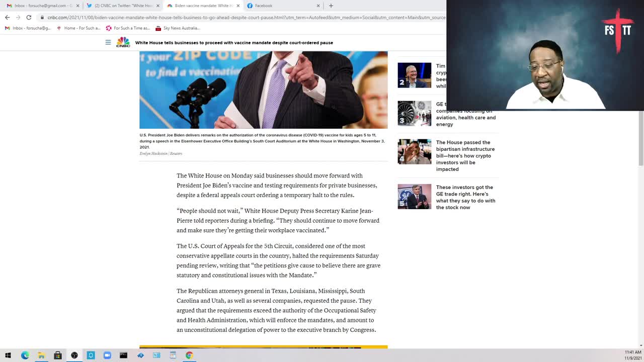Switch to the CNBC on Twitter tab
Viewport: 644px width, 362px height.
click(x=122, y=6)
